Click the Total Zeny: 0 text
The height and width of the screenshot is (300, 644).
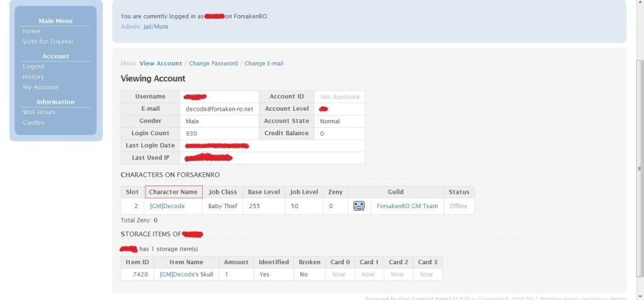pos(139,220)
